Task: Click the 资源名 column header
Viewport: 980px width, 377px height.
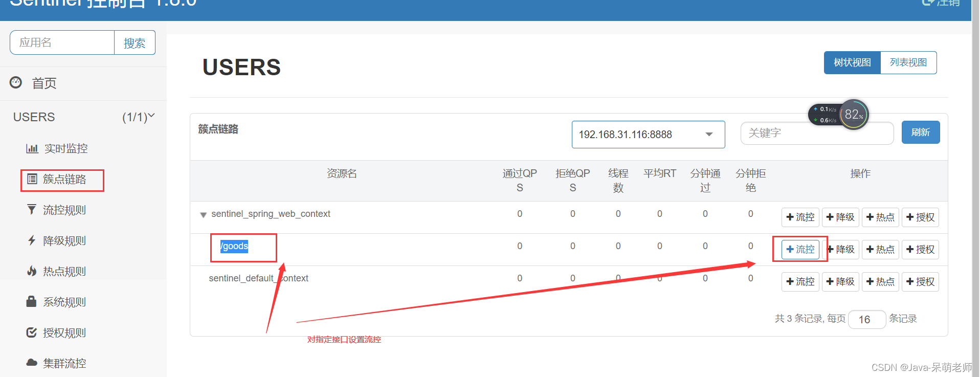Action: coord(342,173)
